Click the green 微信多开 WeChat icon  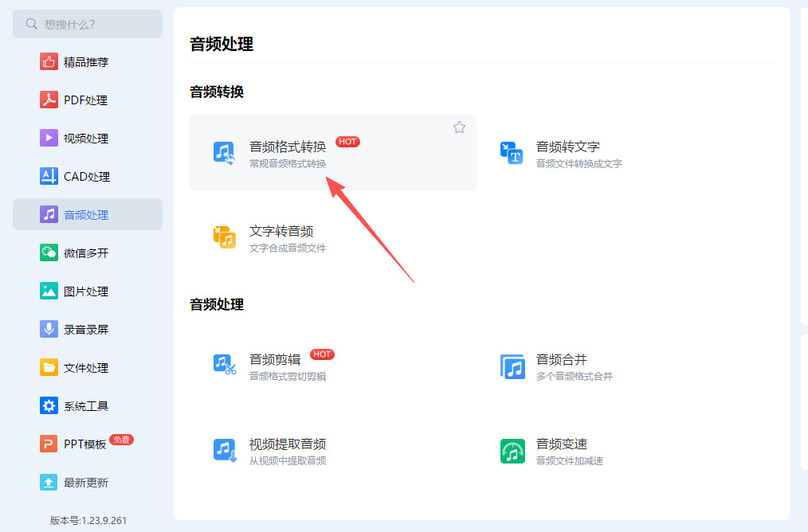49,252
